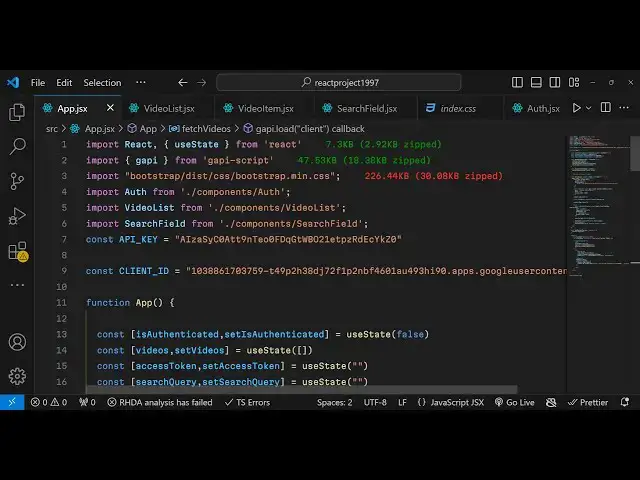Open the Manage gear settings
Image resolution: width=640 pixels, height=480 pixels.
[x=17, y=376]
